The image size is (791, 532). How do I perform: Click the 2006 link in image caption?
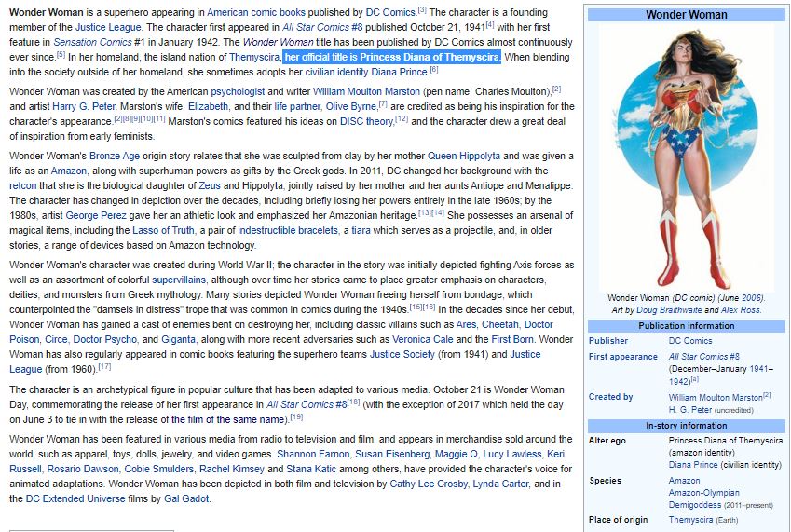752,298
